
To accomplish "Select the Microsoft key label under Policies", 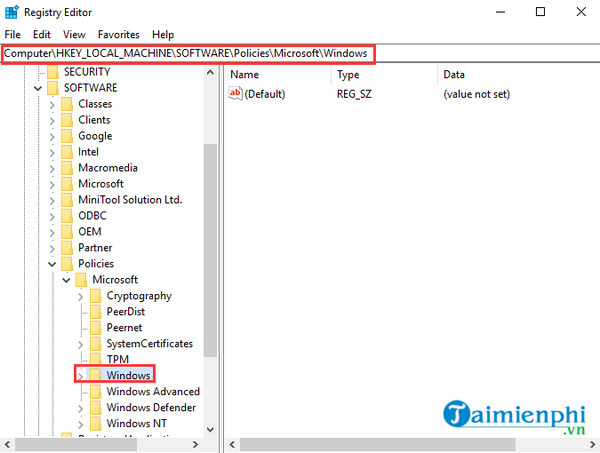I will pos(115,280).
